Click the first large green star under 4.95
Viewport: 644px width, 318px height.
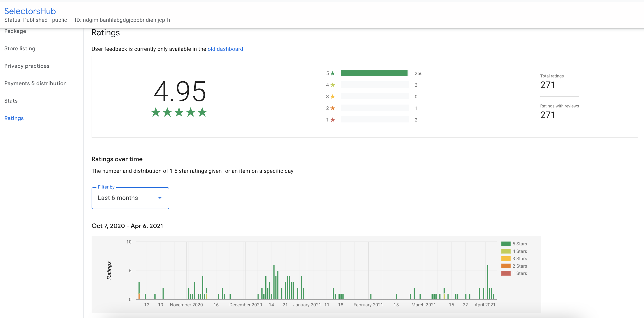[x=156, y=112]
